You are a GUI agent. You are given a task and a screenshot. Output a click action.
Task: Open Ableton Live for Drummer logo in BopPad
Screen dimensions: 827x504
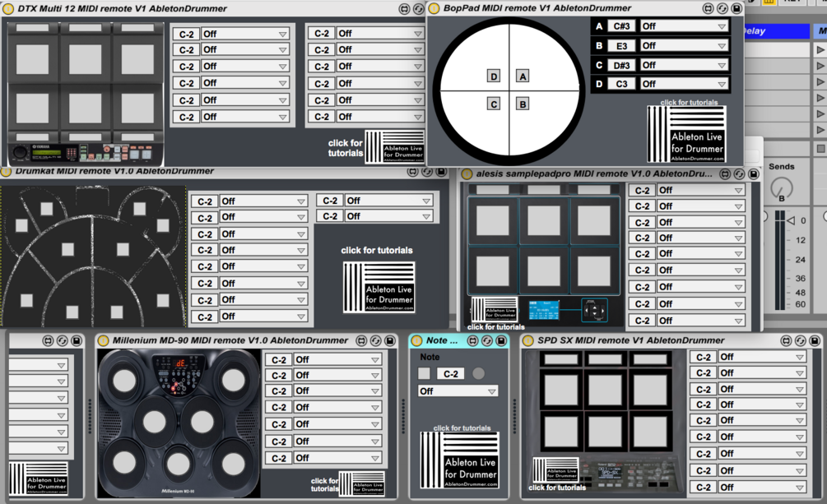coord(687,134)
